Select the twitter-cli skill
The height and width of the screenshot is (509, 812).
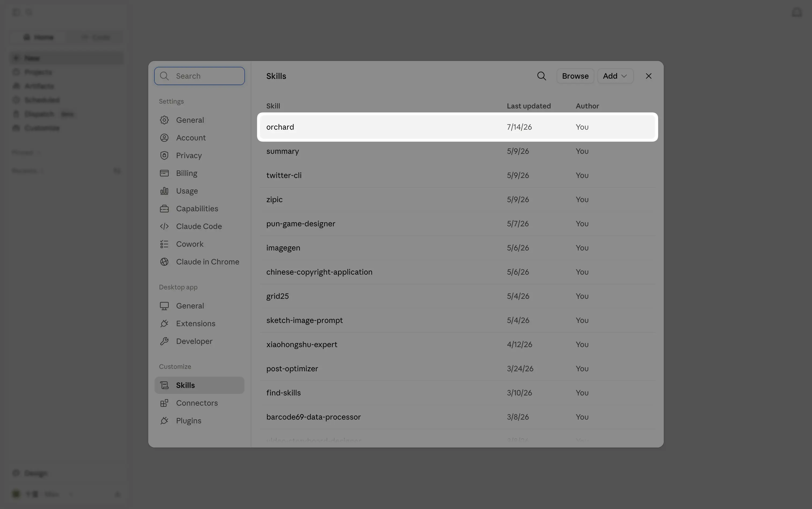[x=458, y=175]
